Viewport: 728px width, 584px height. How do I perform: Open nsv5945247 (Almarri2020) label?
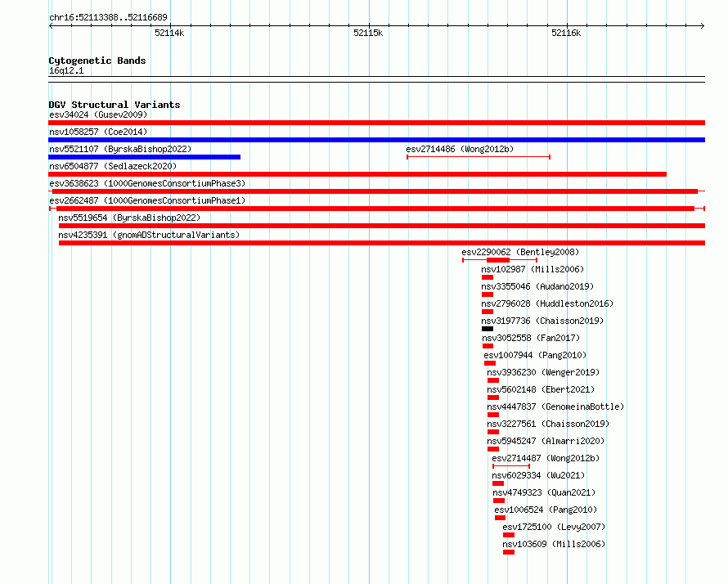[546, 441]
